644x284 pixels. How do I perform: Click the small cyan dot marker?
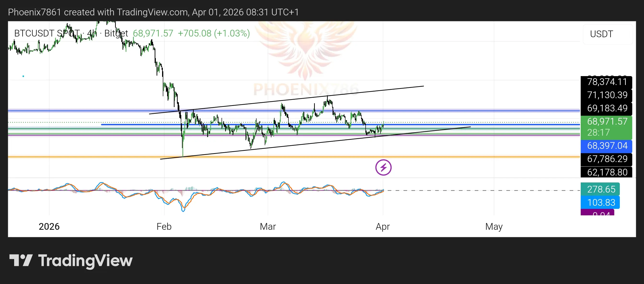(x=23, y=76)
